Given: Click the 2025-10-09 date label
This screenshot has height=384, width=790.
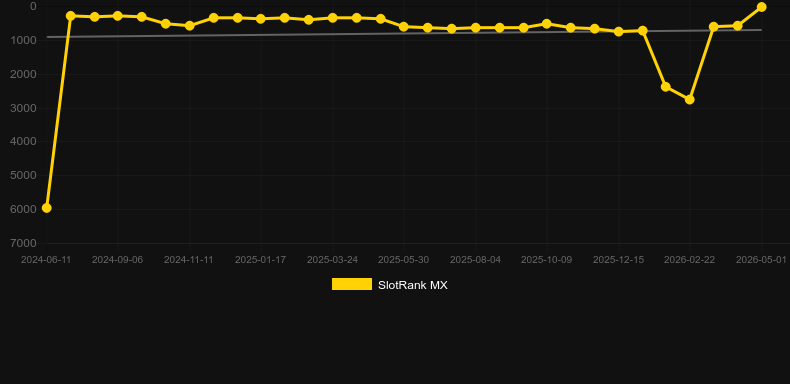Looking at the screenshot, I should point(547,260).
